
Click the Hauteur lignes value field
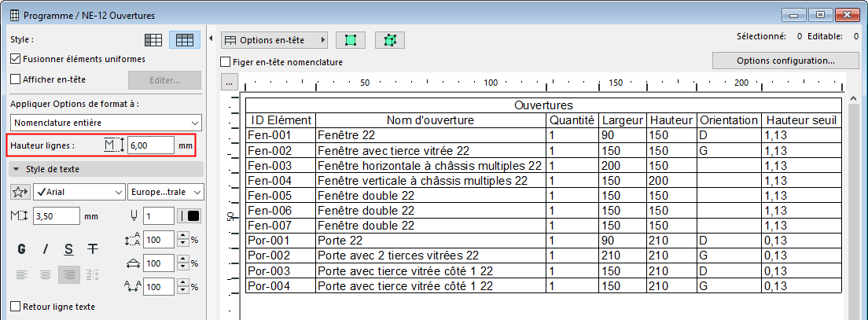point(150,145)
